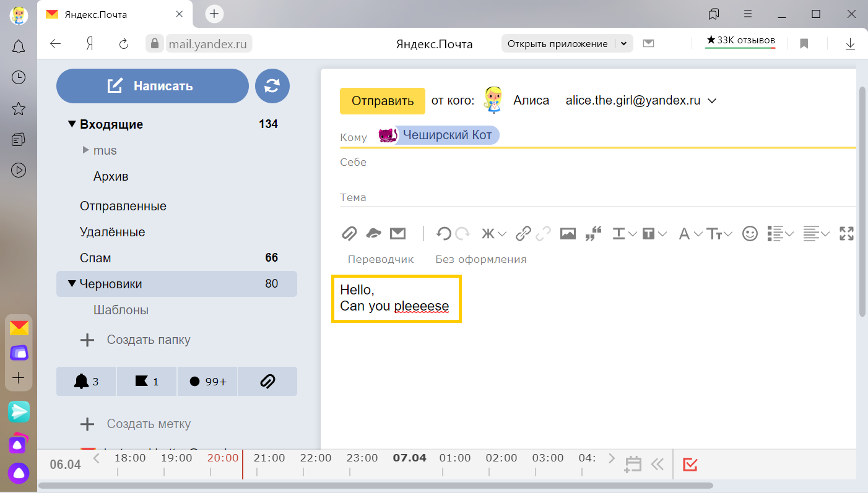Redo the edit with the redo arrow
868x493 pixels.
(462, 233)
